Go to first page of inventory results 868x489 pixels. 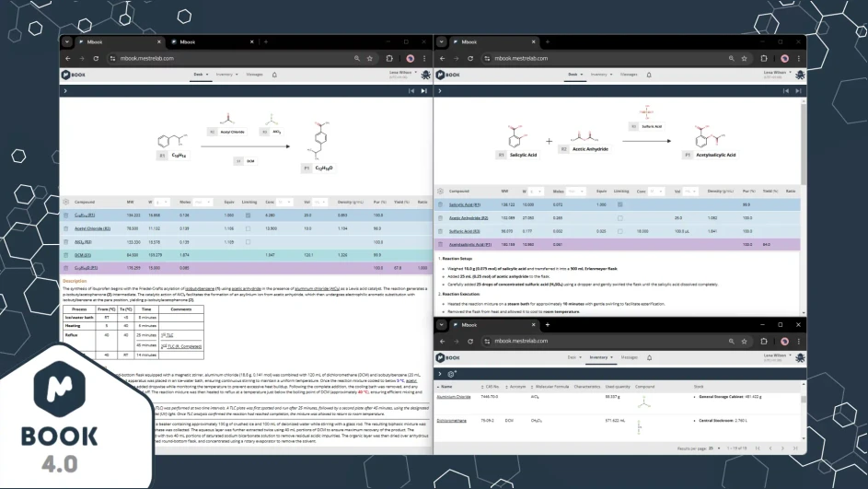pos(758,448)
